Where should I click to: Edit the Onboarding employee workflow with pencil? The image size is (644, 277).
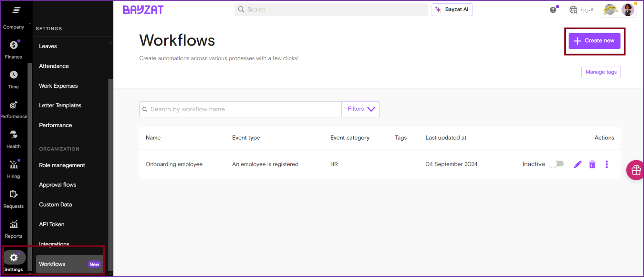pyautogui.click(x=577, y=164)
